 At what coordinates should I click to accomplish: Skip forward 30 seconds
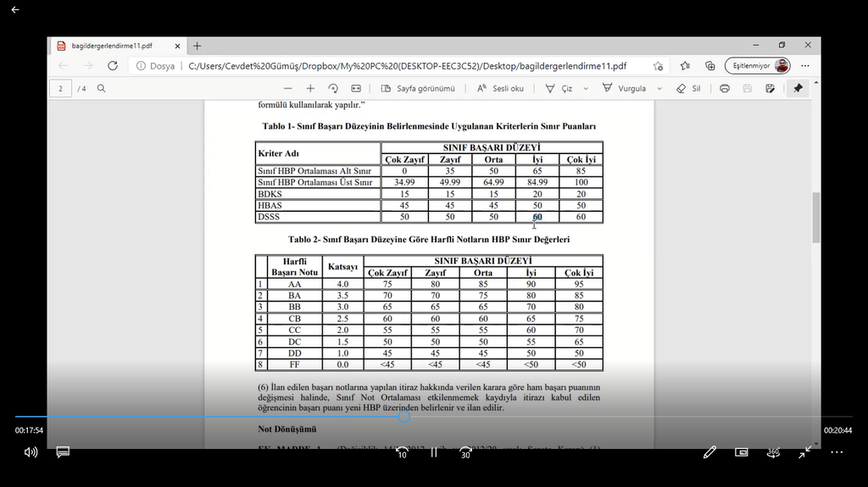click(465, 452)
